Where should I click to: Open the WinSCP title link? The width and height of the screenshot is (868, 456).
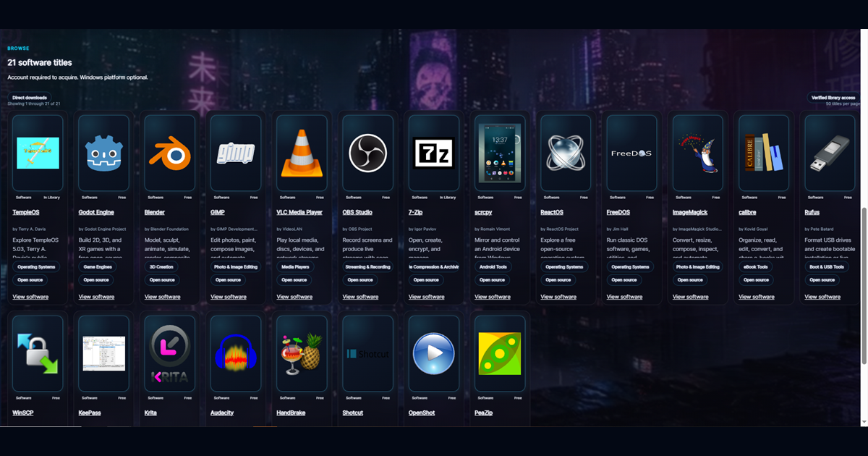pyautogui.click(x=23, y=413)
